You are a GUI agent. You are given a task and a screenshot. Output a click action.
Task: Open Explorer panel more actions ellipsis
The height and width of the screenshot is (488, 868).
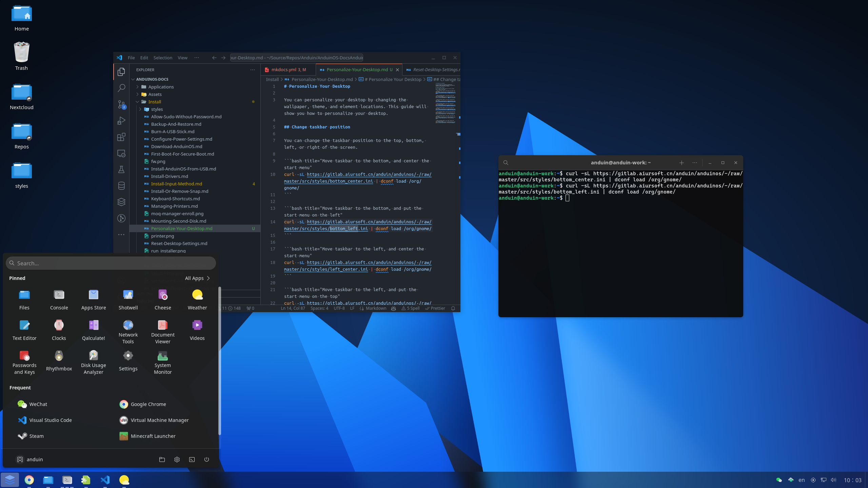253,70
